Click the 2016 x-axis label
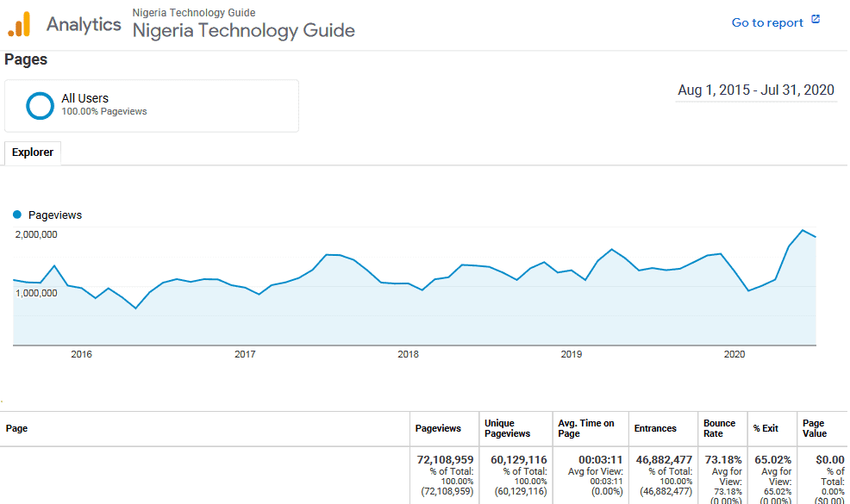 click(81, 354)
